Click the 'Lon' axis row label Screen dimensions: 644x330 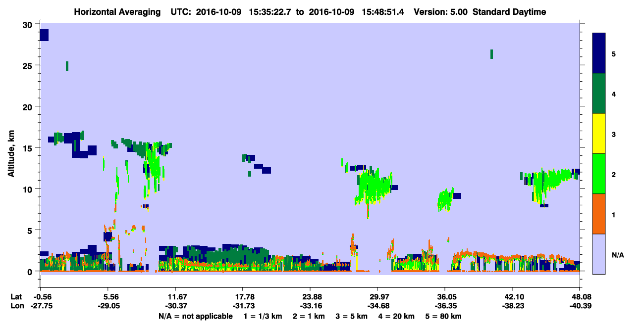pyautogui.click(x=16, y=306)
